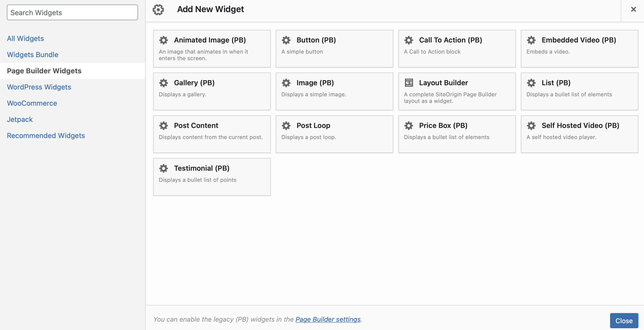Add the Post Loop widget
This screenshot has width=644, height=330.
point(334,134)
